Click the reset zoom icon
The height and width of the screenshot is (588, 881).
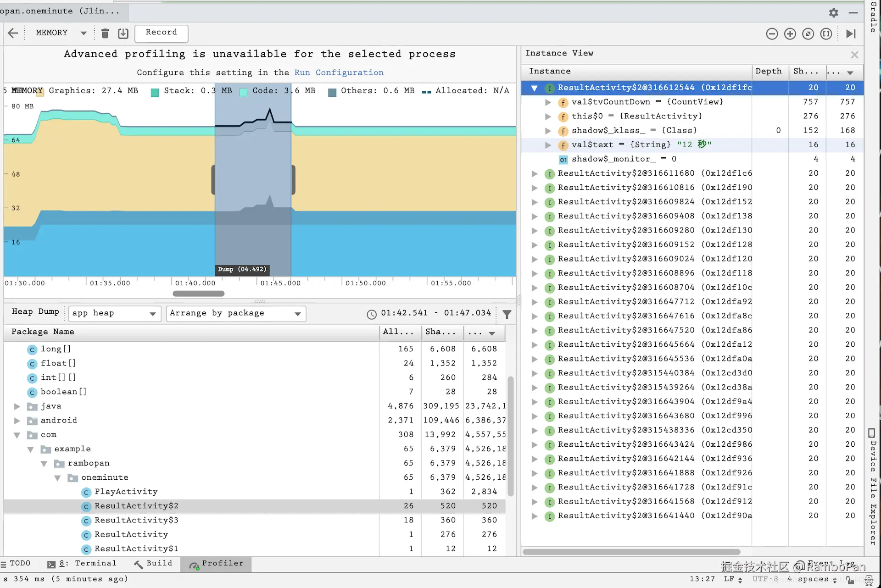pos(808,34)
